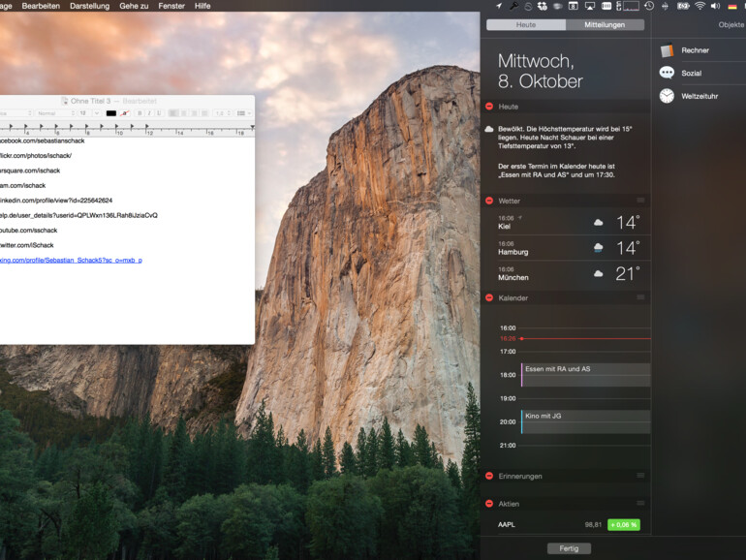Click the Erinnerungen widget reorder handle
746x560 pixels.
coord(640,476)
